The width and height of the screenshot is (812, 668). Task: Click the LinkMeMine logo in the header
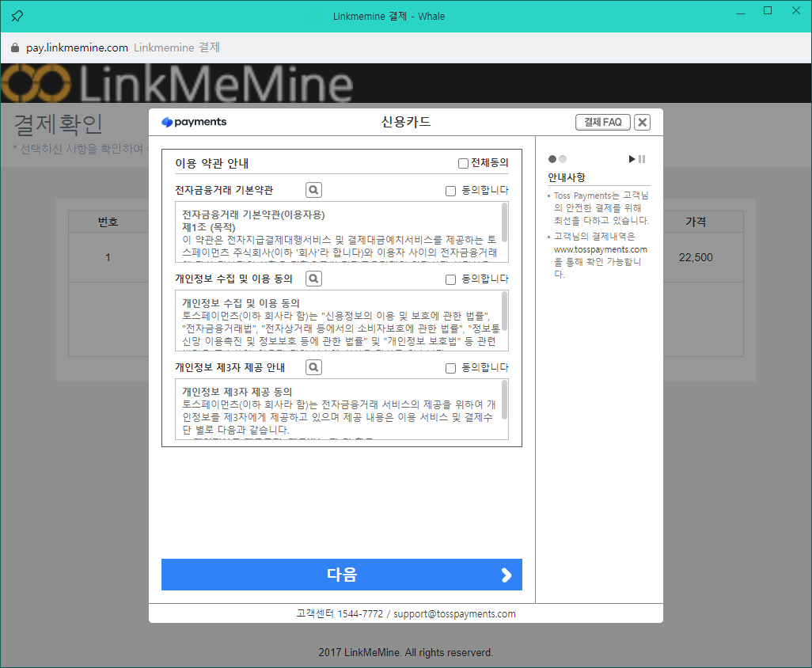click(x=177, y=83)
